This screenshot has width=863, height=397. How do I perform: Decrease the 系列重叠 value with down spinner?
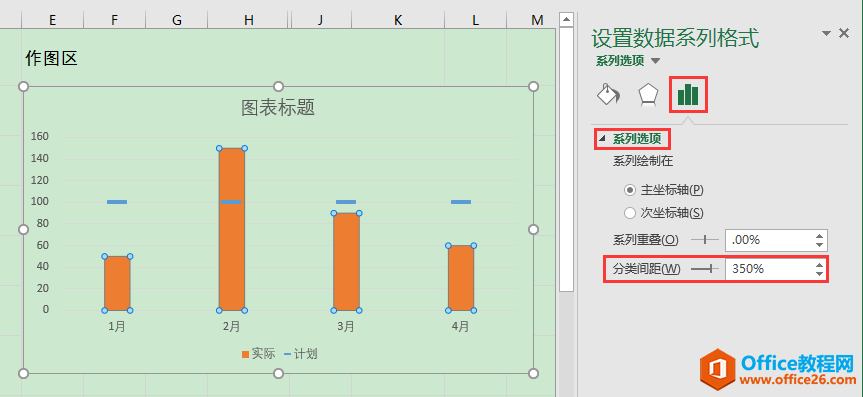point(820,246)
